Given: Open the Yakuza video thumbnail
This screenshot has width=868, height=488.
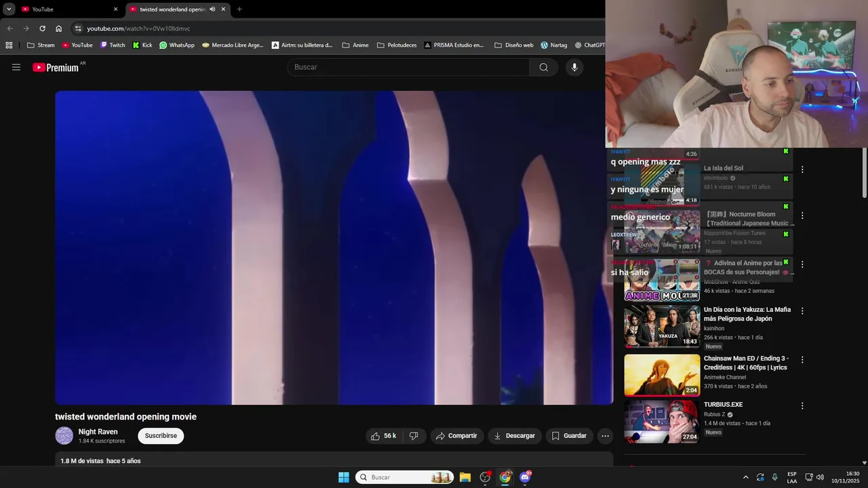Looking at the screenshot, I should (x=662, y=326).
